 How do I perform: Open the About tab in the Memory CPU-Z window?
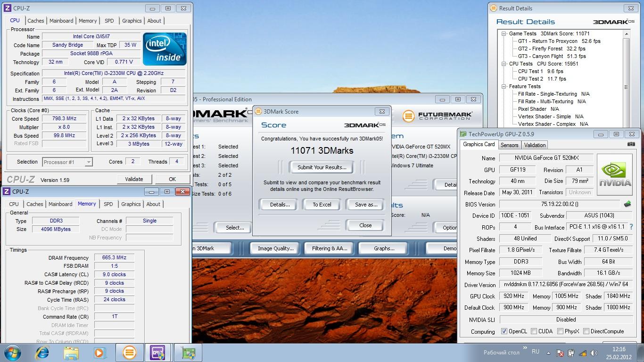tap(153, 204)
